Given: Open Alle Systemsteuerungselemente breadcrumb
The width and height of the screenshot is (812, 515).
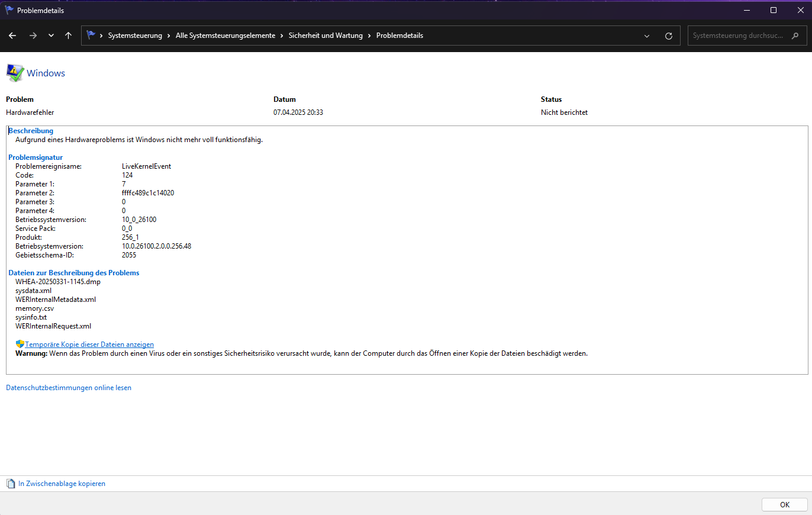Looking at the screenshot, I should [x=225, y=36].
